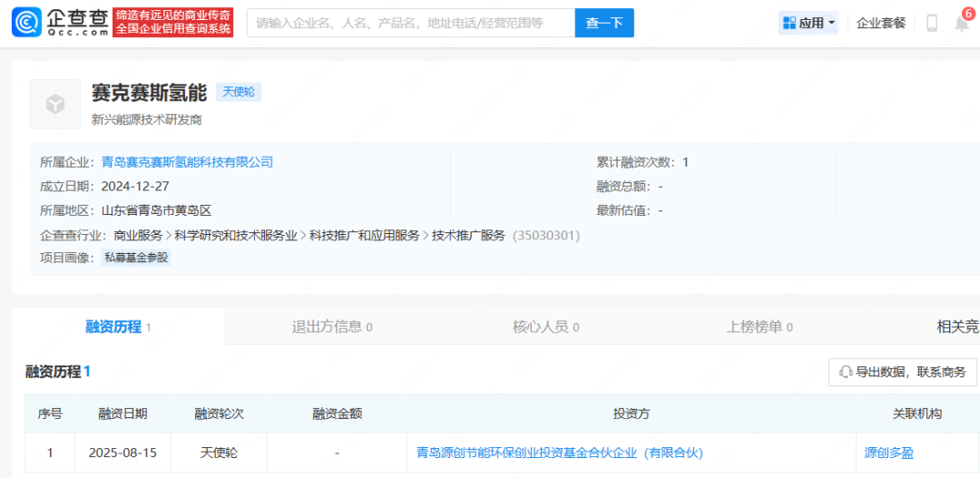Click the 融资总额 label
The image size is (980, 478).
[x=625, y=187]
